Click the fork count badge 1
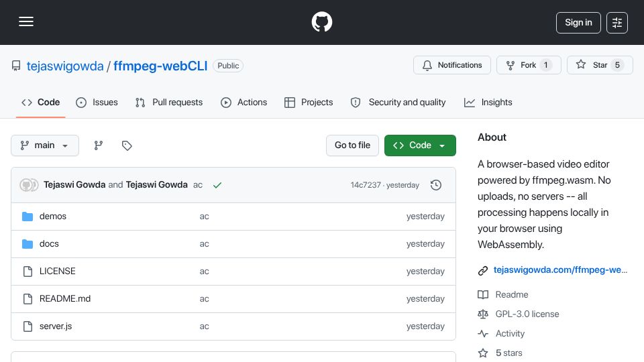This screenshot has height=362, width=644. [x=546, y=65]
